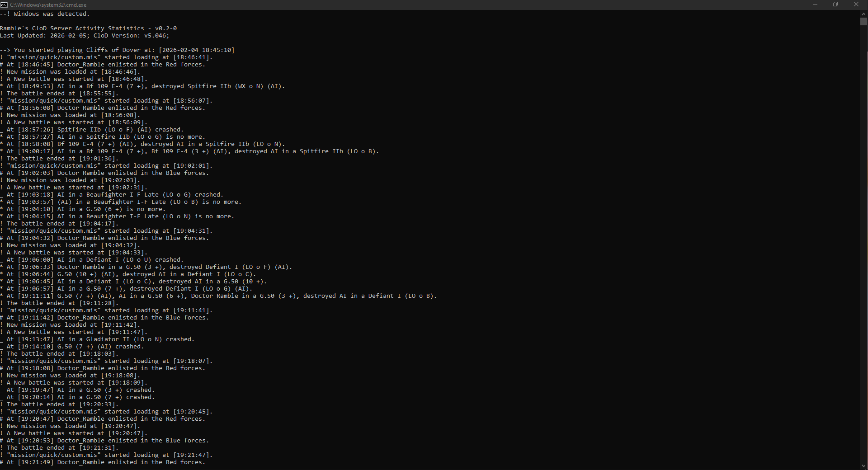Click the "Spitfire IIb (LO o F) (AI) crashed" line
The image size is (868, 470).
95,130
